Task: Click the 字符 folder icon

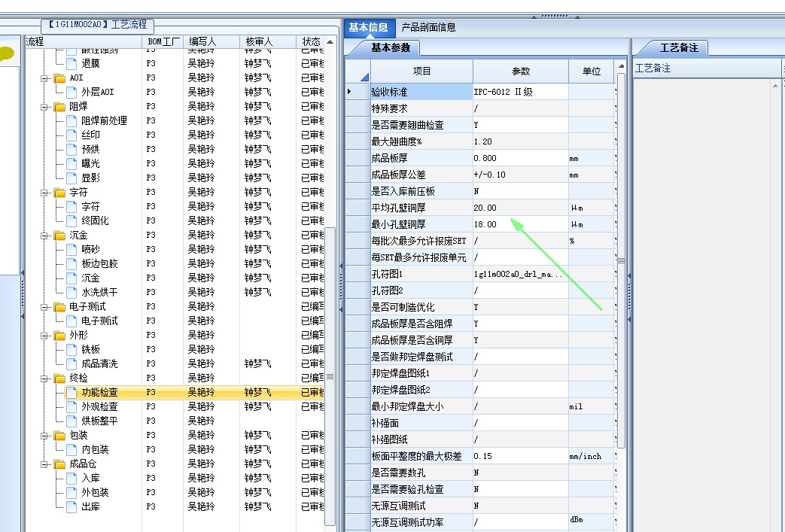Action: coord(59,193)
